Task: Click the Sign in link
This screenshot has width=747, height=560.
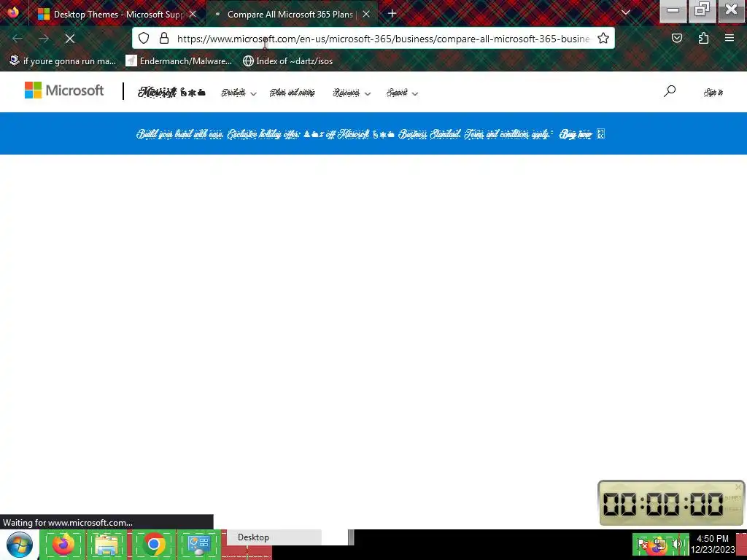Action: (713, 93)
